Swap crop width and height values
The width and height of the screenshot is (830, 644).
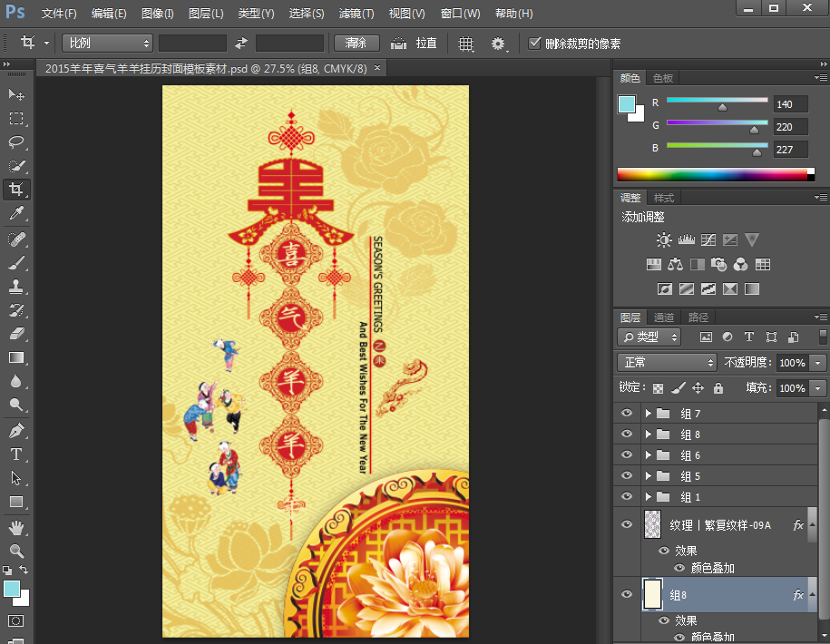(241, 44)
